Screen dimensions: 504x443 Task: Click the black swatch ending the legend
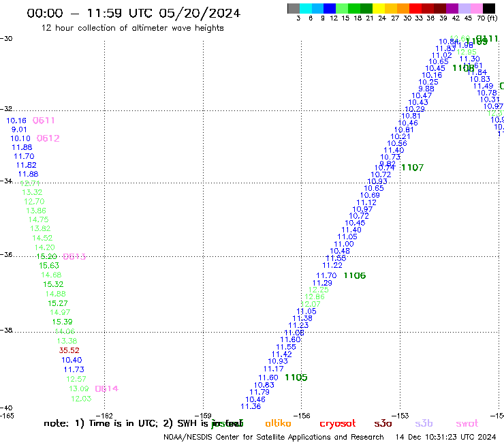(488, 8)
